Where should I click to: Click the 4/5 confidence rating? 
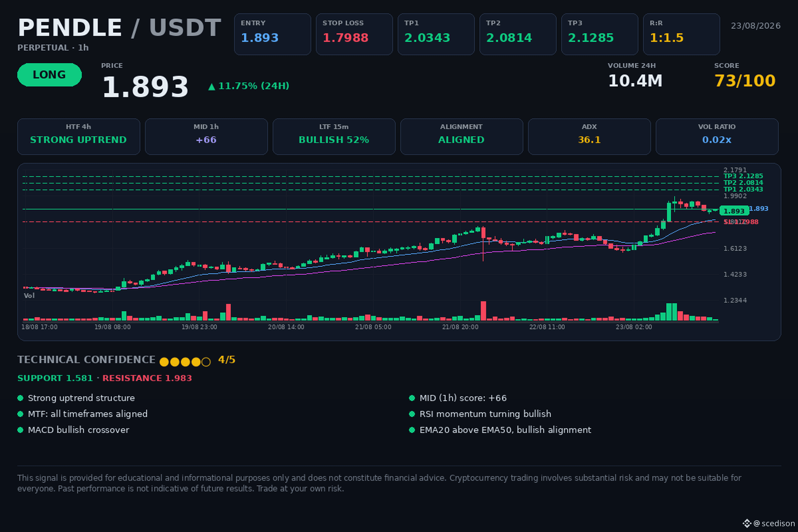pyautogui.click(x=227, y=360)
